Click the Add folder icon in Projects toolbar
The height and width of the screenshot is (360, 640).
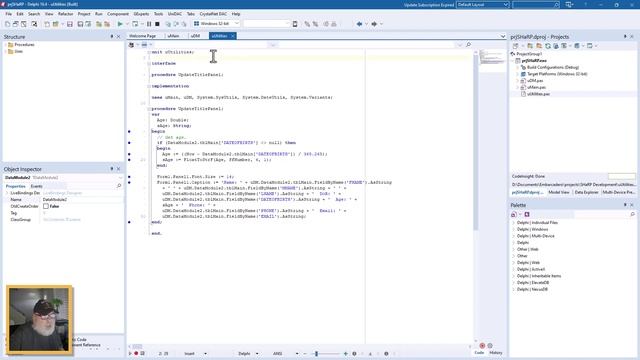point(530,46)
